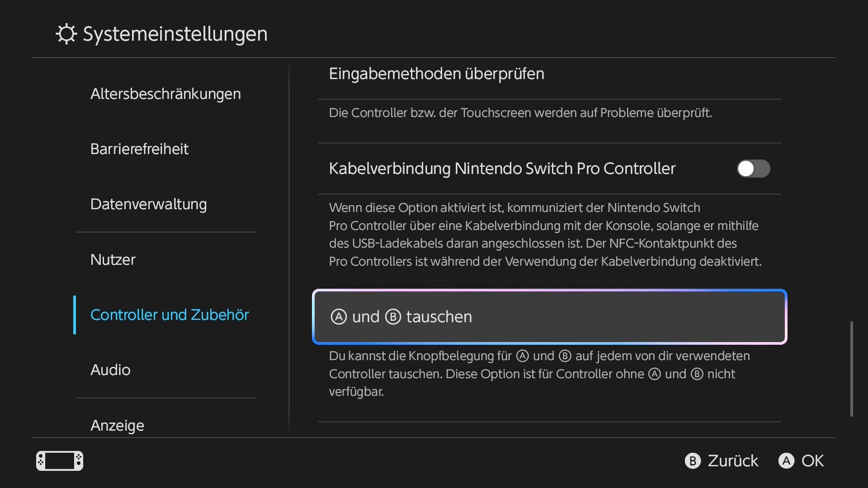Viewport: 868px width, 488px height.
Task: Click the handheld console icon in footer
Action: pos(60,461)
